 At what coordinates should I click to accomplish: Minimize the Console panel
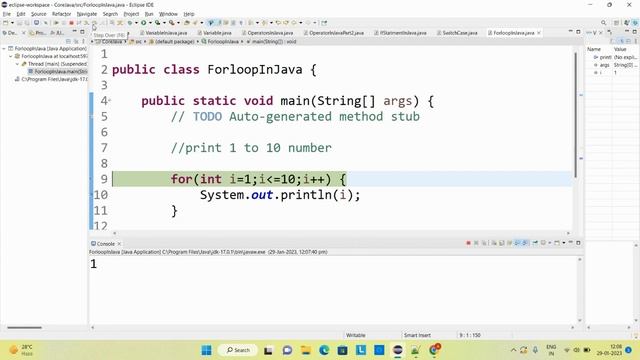(x=571, y=243)
